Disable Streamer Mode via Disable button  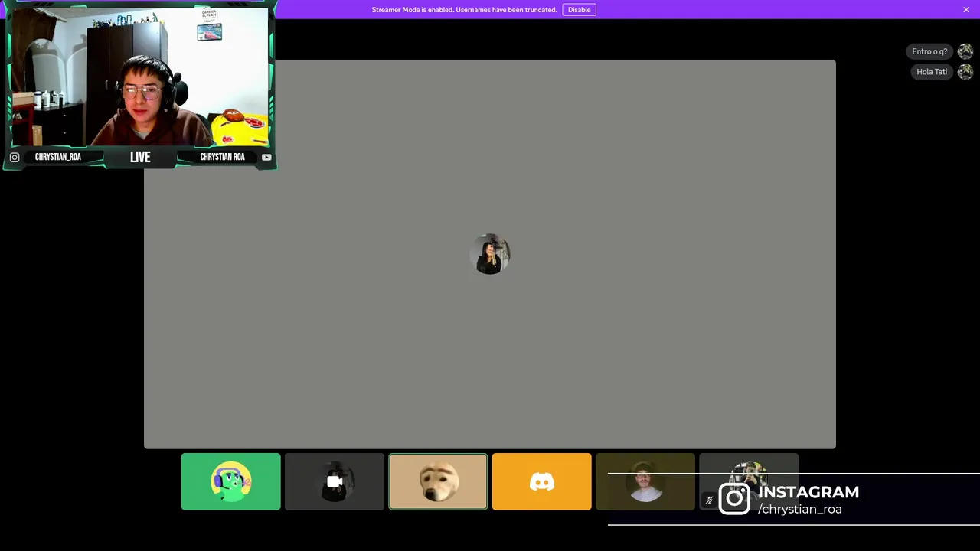(x=579, y=10)
